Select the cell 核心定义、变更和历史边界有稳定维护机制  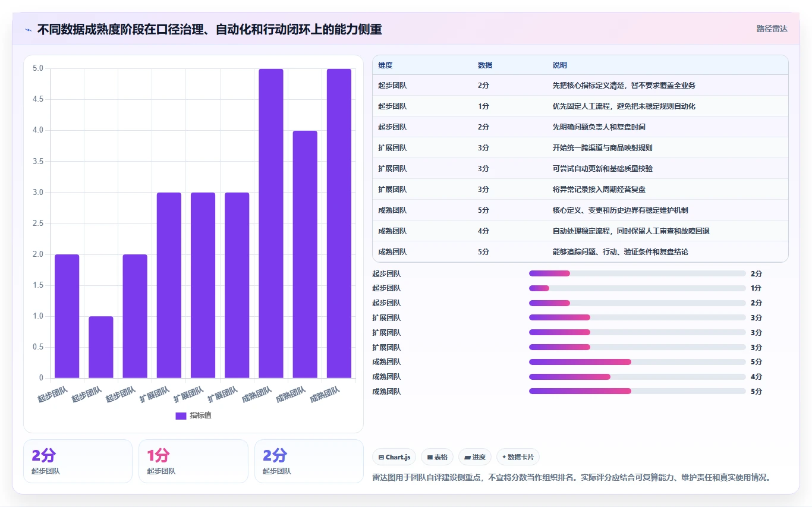pos(621,210)
